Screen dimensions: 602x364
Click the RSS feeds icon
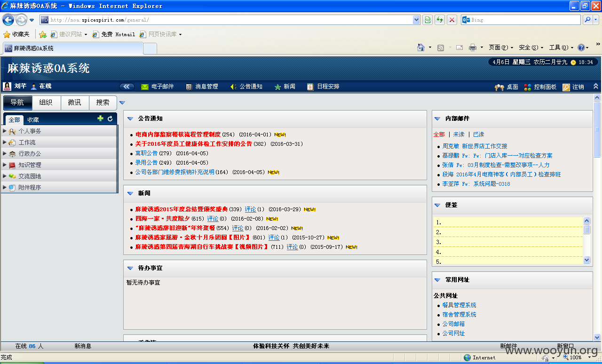441,47
